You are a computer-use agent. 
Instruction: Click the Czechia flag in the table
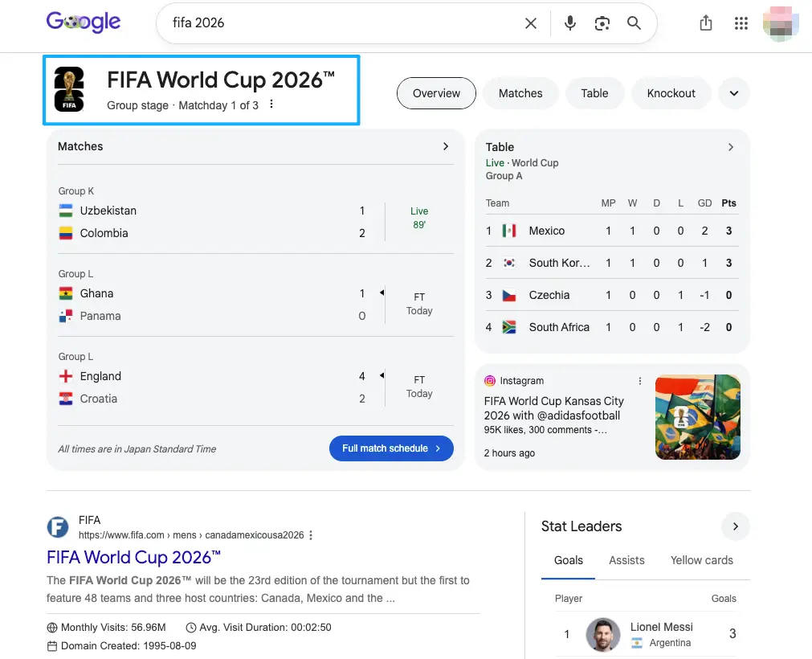click(x=509, y=295)
